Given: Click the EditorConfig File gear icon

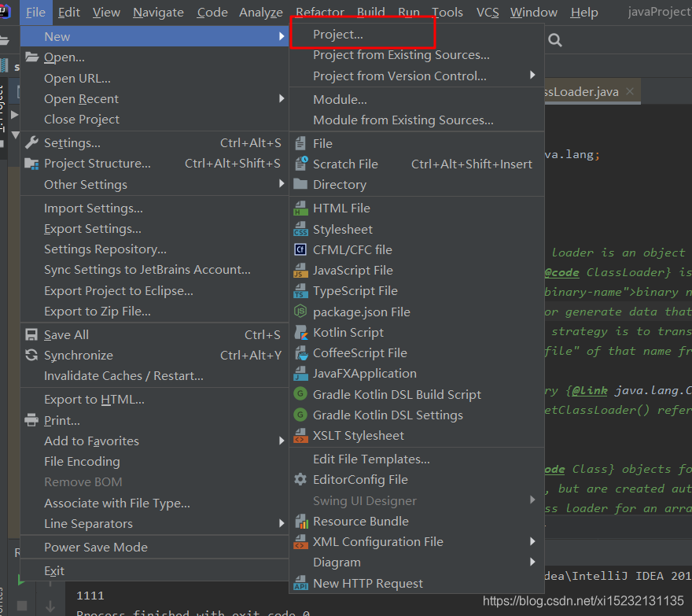Looking at the screenshot, I should coord(300,480).
